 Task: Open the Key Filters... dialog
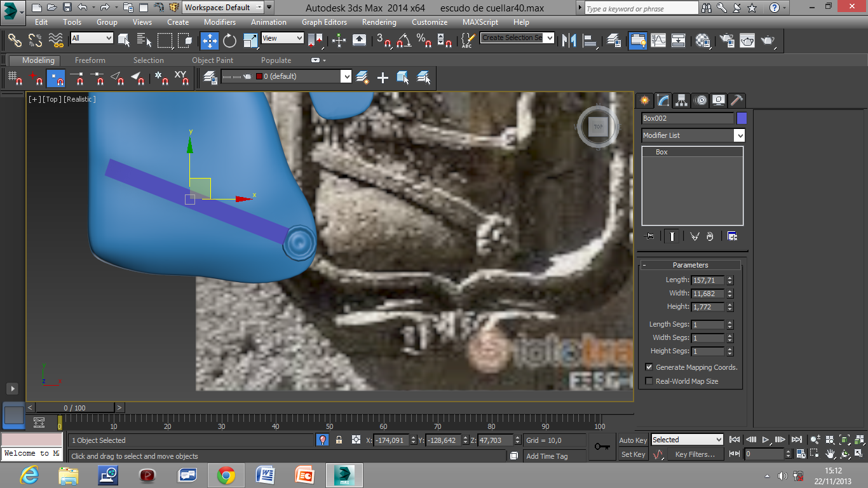[695, 454]
